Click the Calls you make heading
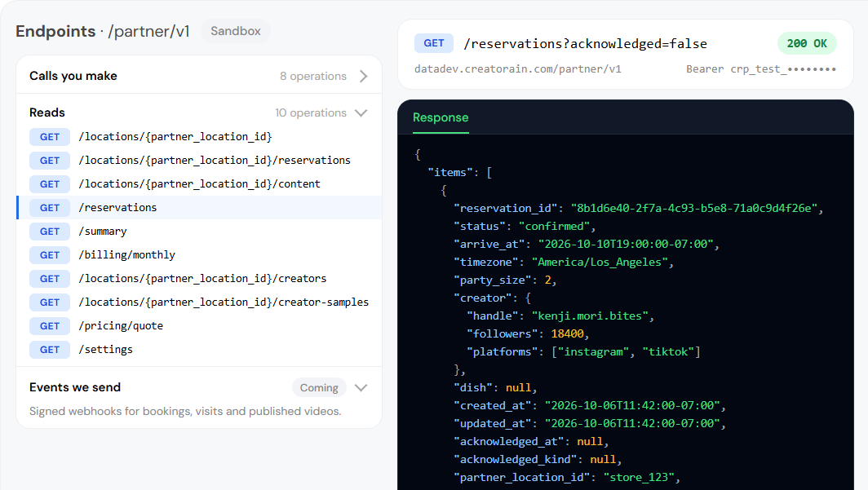Viewport: 868px width, 490px height. pyautogui.click(x=73, y=76)
